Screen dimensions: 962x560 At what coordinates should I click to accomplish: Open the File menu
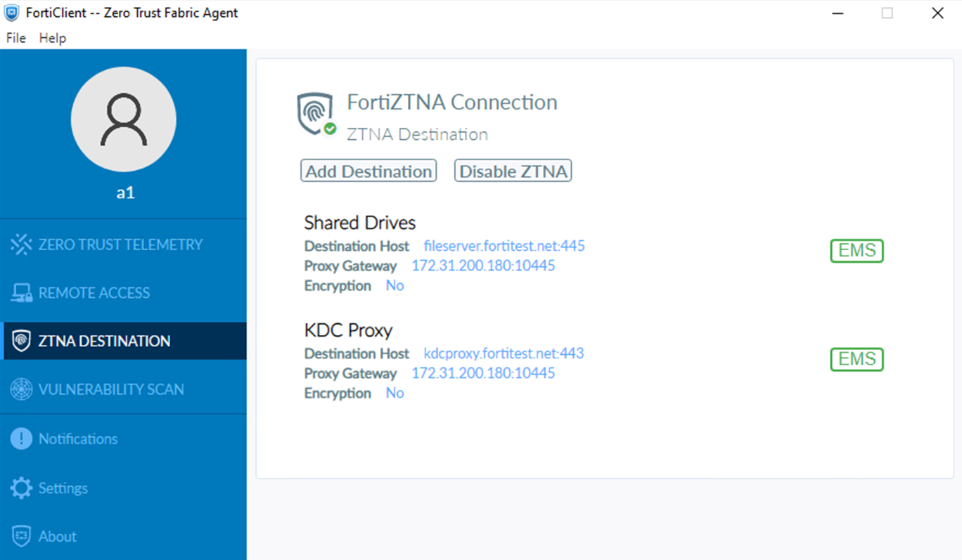pos(15,38)
